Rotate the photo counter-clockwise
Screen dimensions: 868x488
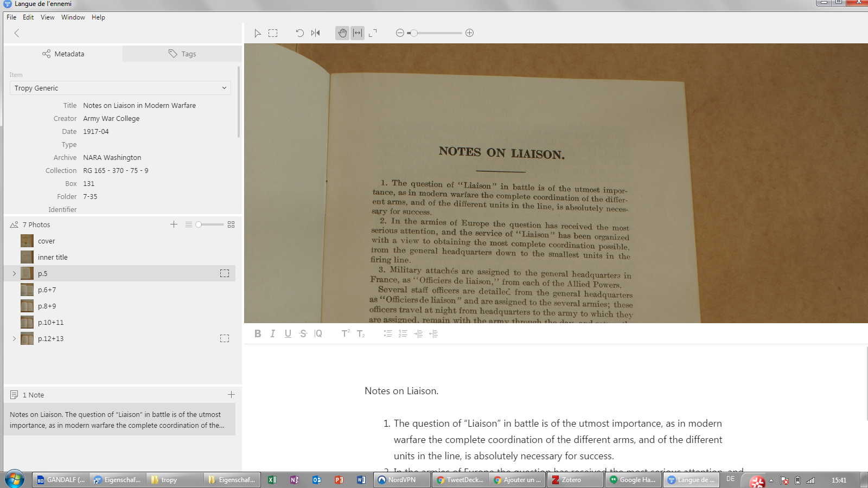(x=299, y=33)
